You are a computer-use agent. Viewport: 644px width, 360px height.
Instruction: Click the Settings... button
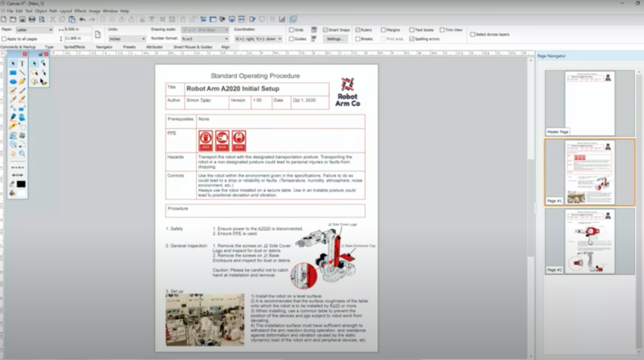[335, 39]
